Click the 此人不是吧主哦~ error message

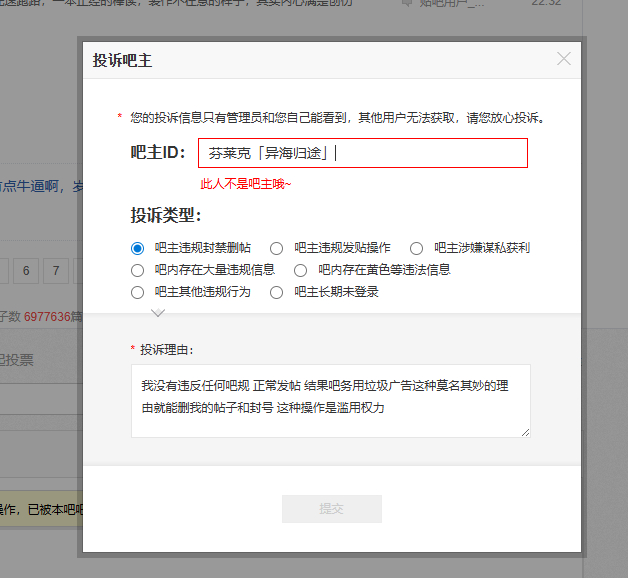click(x=246, y=184)
